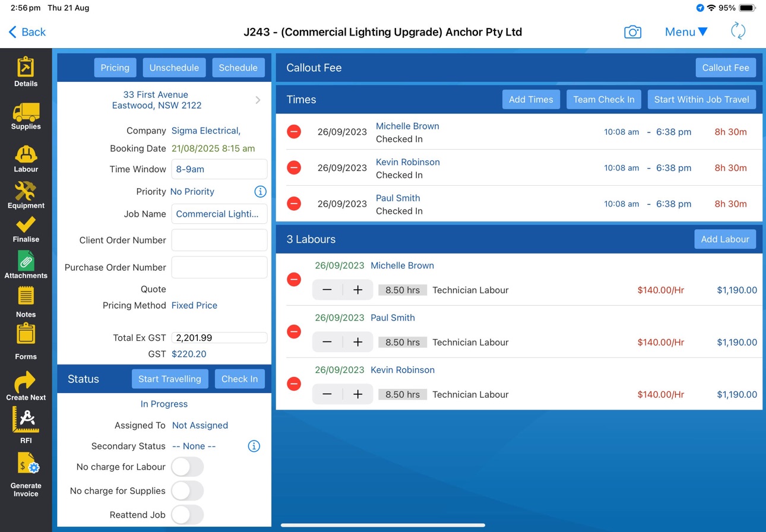This screenshot has height=532, width=766.
Task: Tap the Pricing button
Action: [115, 68]
